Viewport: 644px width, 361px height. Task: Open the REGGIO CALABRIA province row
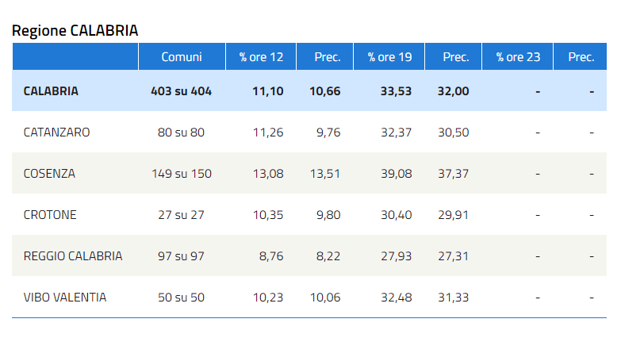pos(309,255)
